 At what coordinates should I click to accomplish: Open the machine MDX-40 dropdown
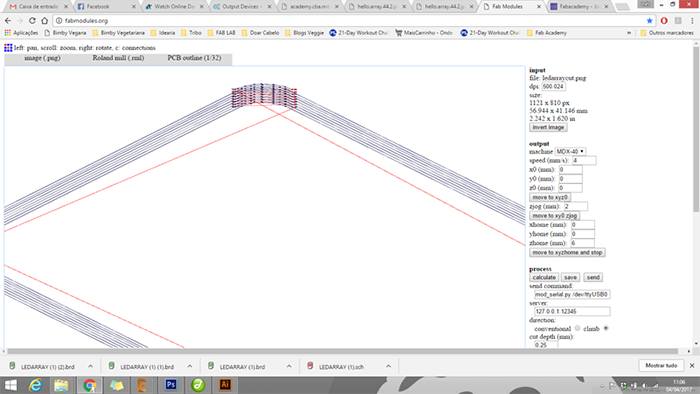click(570, 152)
